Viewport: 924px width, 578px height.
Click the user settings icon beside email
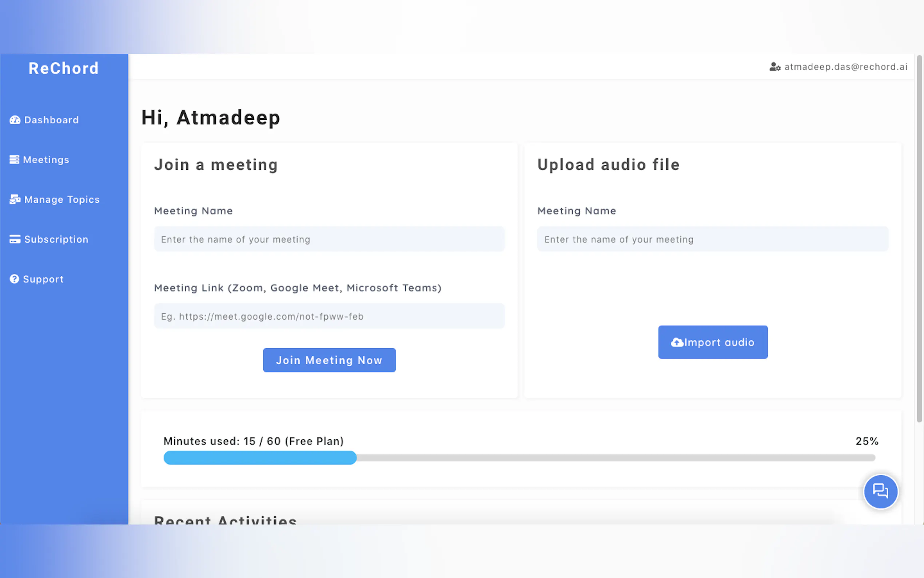pyautogui.click(x=774, y=67)
